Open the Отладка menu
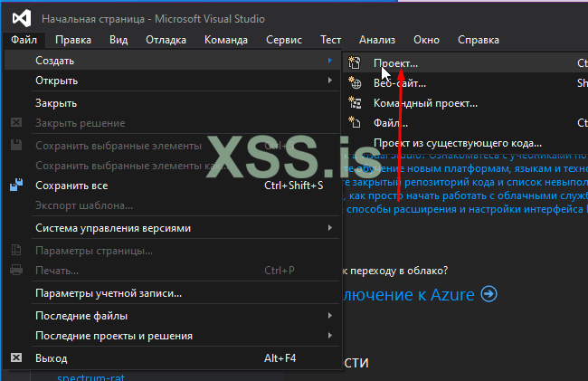Screen dimensions: 588x381 [166, 40]
